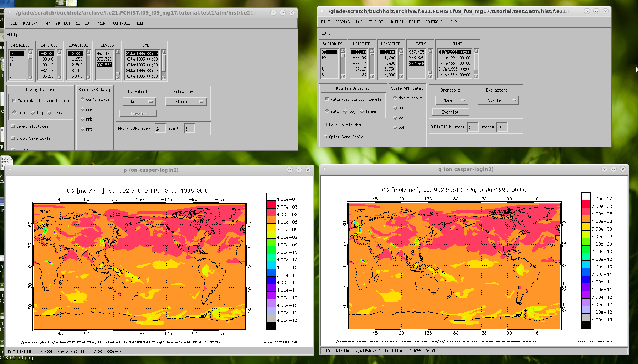Open Extractor Simple dropdown in test1 window
638x364 pixels.
click(x=186, y=102)
